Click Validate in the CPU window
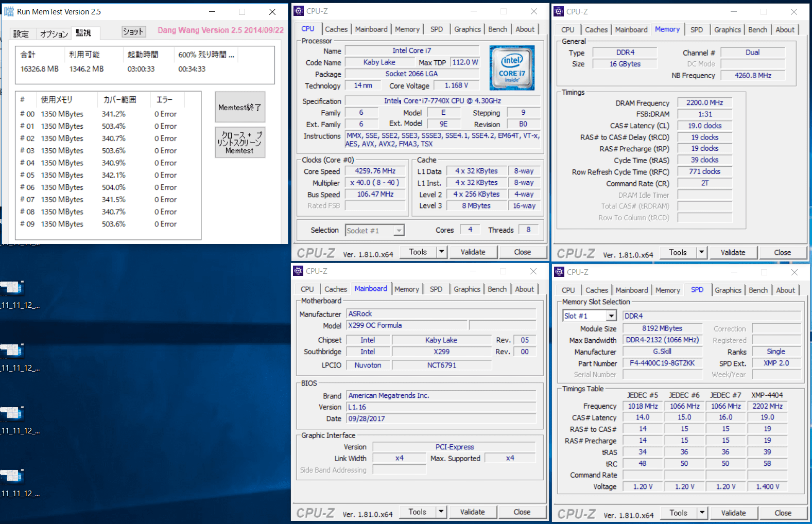This screenshot has width=812, height=524. tap(473, 252)
